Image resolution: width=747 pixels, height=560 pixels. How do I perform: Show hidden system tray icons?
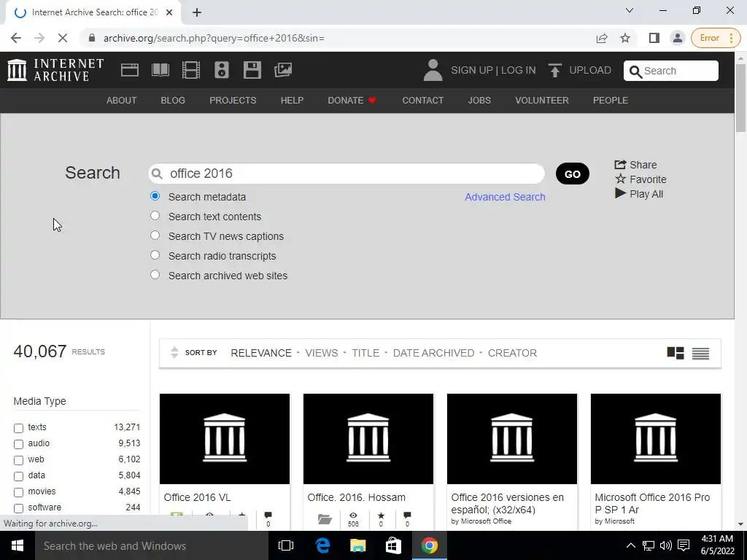pyautogui.click(x=630, y=545)
